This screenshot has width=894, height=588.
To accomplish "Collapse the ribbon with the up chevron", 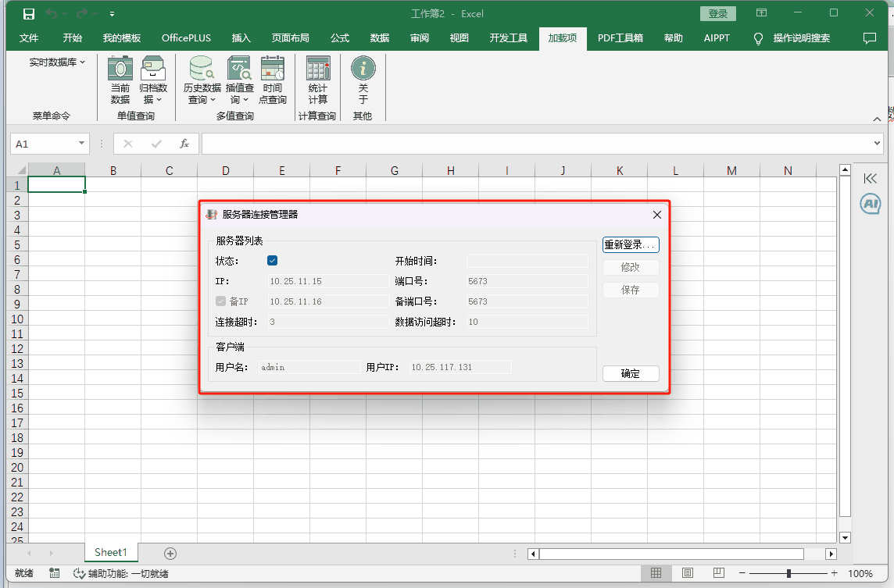I will tap(877, 119).
